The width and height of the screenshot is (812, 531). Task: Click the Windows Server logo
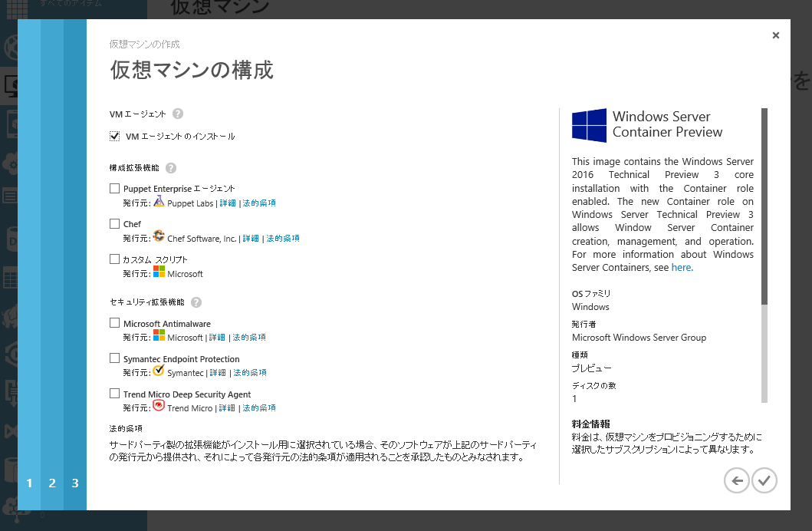coord(589,125)
